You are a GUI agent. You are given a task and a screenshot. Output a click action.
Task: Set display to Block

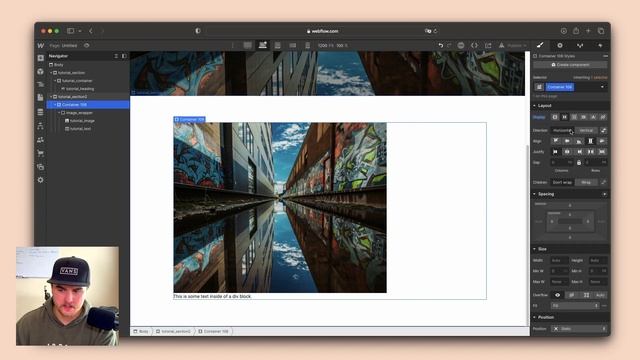pyautogui.click(x=555, y=117)
